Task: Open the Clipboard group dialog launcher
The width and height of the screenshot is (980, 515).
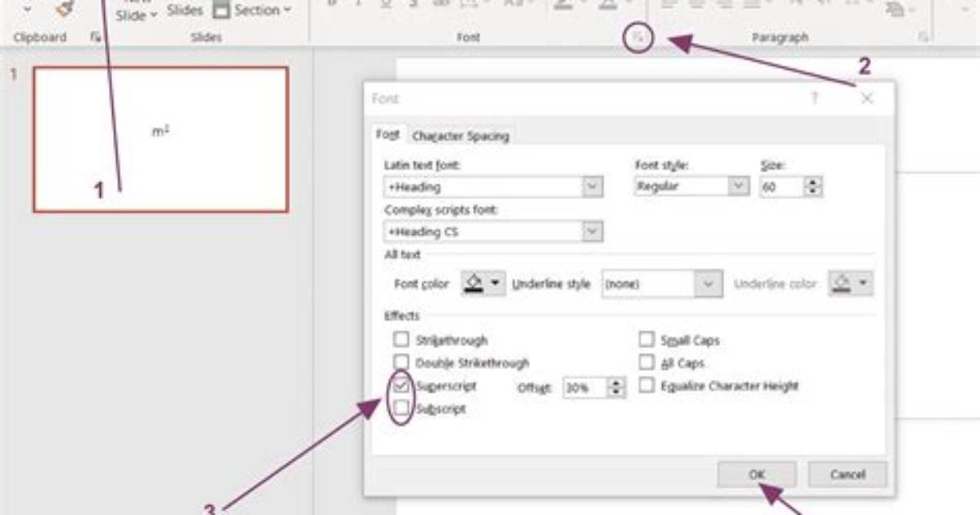Action: coord(95,38)
